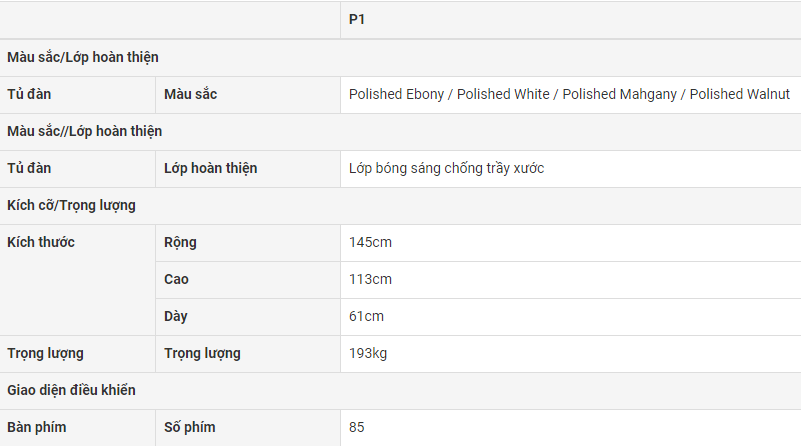Click the Polished Ebony color value cell
The image size is (801, 446).
[x=569, y=94]
